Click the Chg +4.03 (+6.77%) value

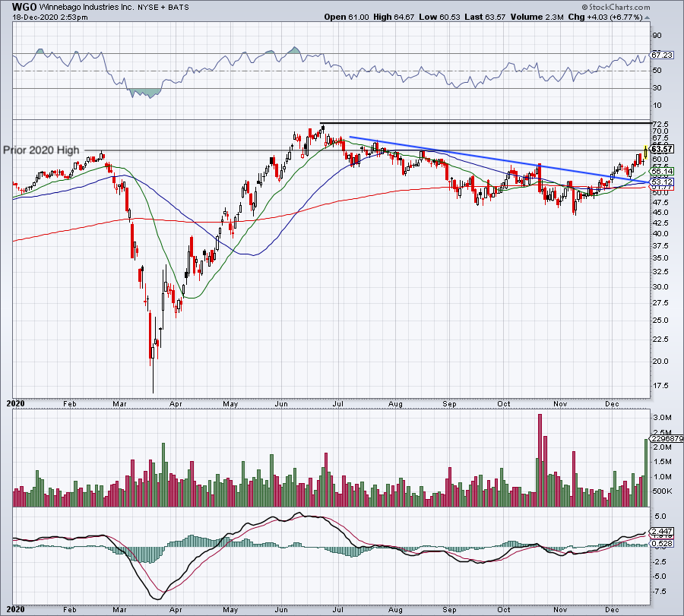pyautogui.click(x=606, y=17)
